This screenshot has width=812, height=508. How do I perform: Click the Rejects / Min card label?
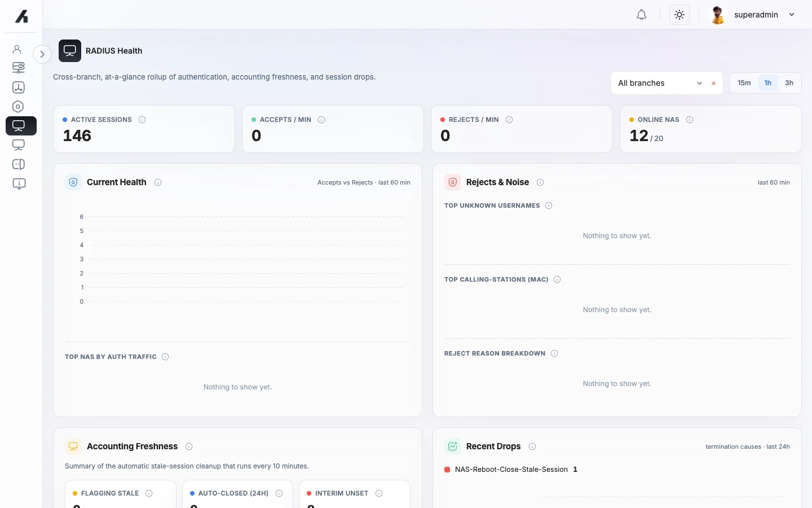(x=474, y=120)
